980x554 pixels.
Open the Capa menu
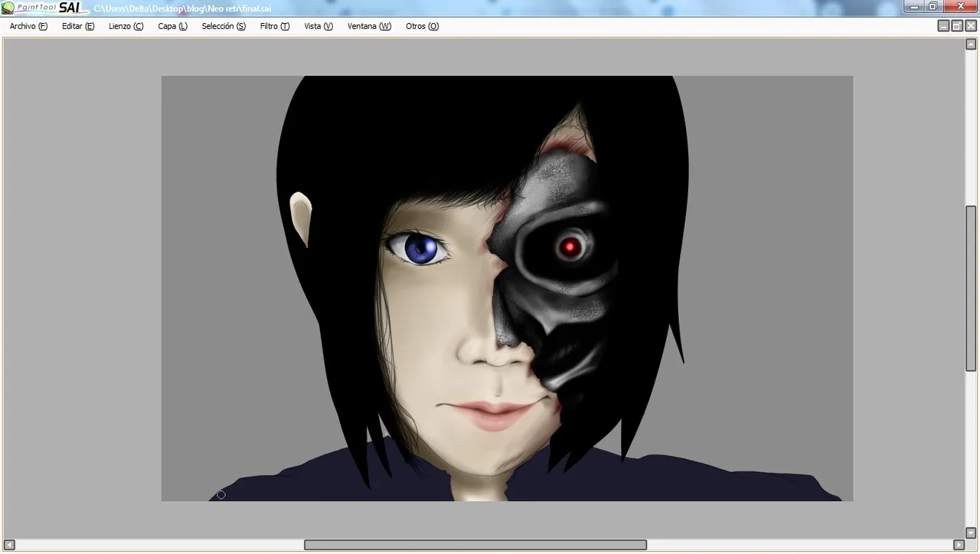click(x=172, y=26)
